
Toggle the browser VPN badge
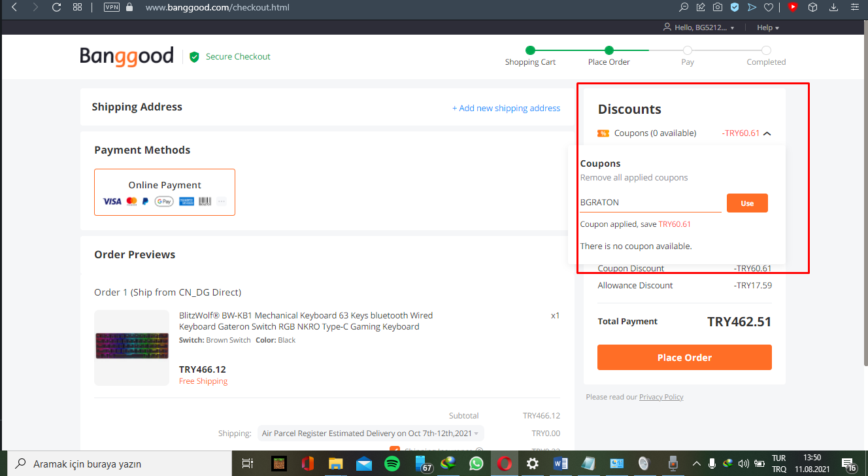(x=111, y=8)
